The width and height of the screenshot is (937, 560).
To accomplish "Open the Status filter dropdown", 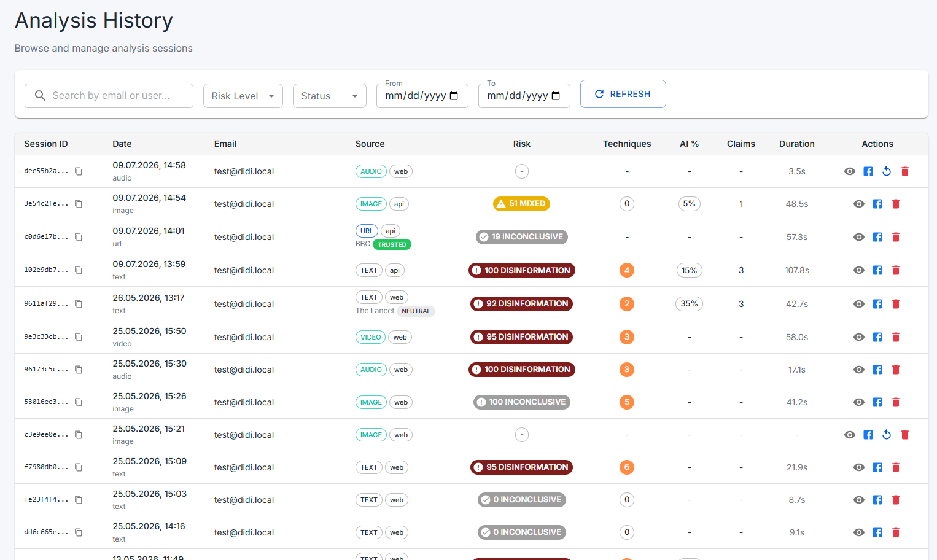I will click(330, 96).
